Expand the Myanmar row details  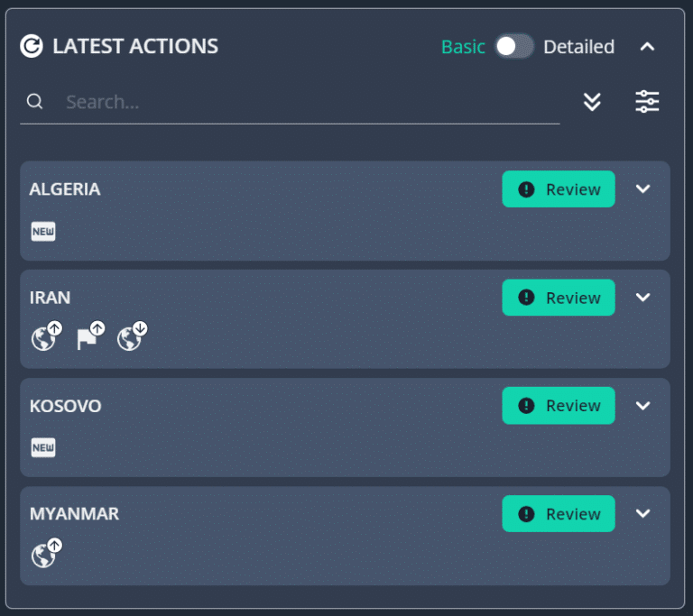[642, 513]
